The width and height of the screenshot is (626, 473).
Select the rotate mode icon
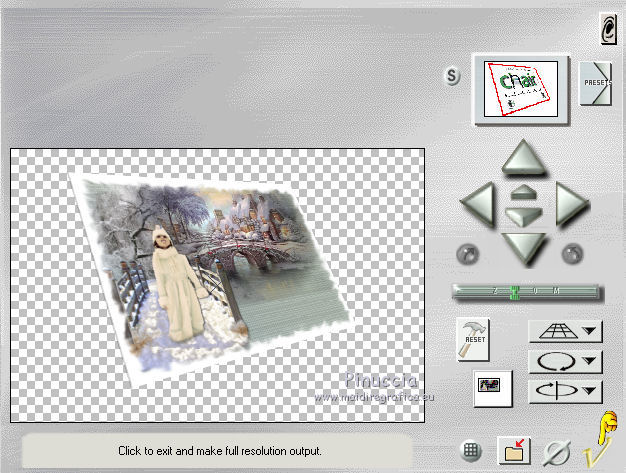pos(557,362)
